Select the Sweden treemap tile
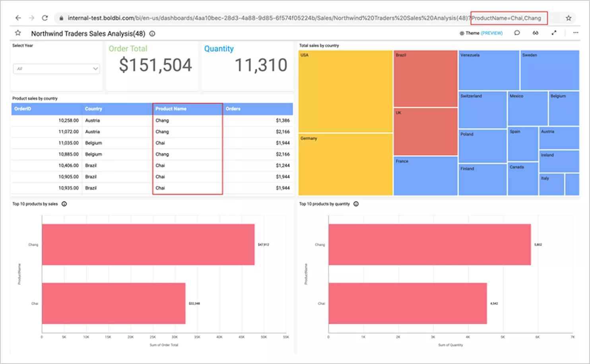The width and height of the screenshot is (590, 364). click(x=550, y=70)
